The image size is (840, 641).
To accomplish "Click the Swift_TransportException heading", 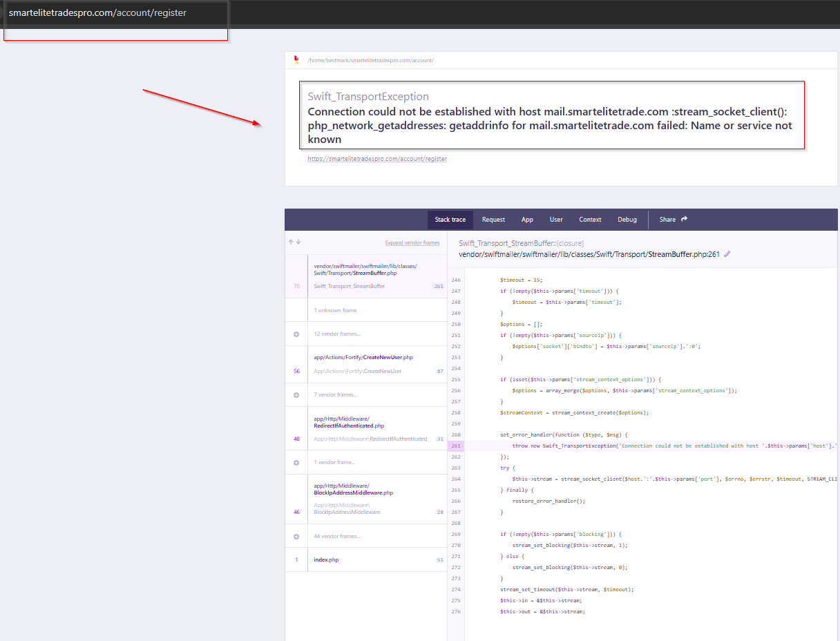I will [x=368, y=97].
